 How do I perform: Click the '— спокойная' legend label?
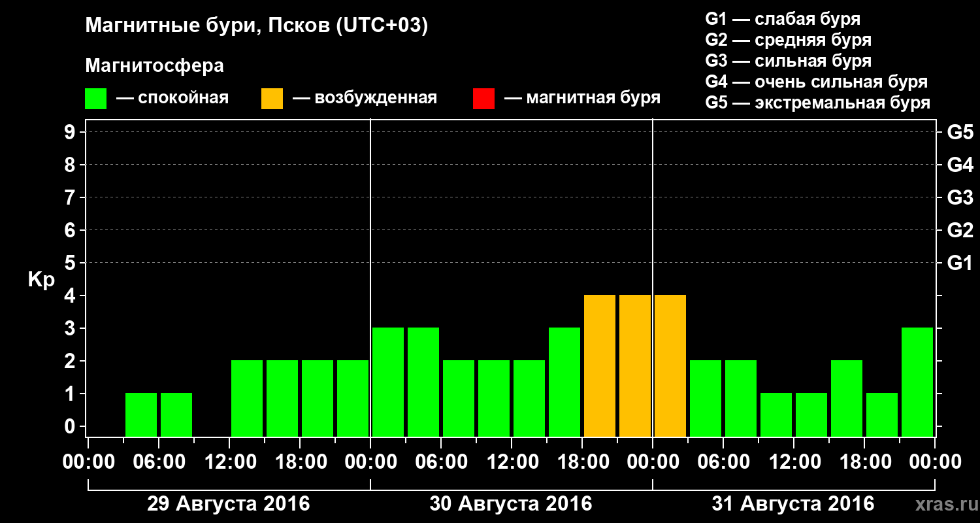[x=172, y=99]
